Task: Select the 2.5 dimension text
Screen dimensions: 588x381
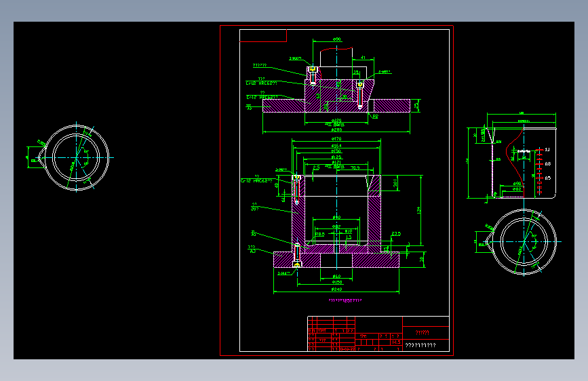Action: 316,167
